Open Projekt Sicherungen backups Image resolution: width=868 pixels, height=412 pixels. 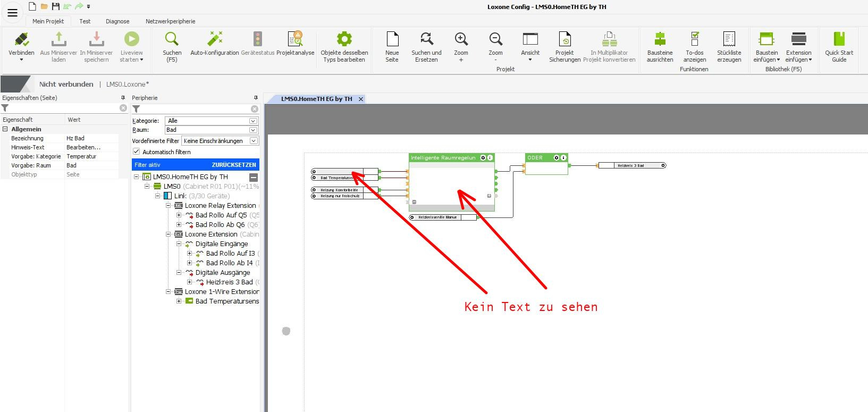pos(564,47)
